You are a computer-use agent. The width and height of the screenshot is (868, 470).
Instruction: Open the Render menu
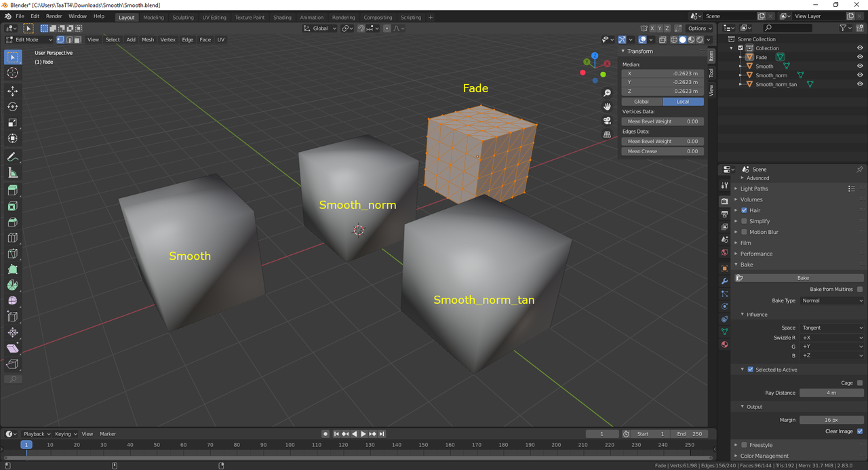[54, 16]
